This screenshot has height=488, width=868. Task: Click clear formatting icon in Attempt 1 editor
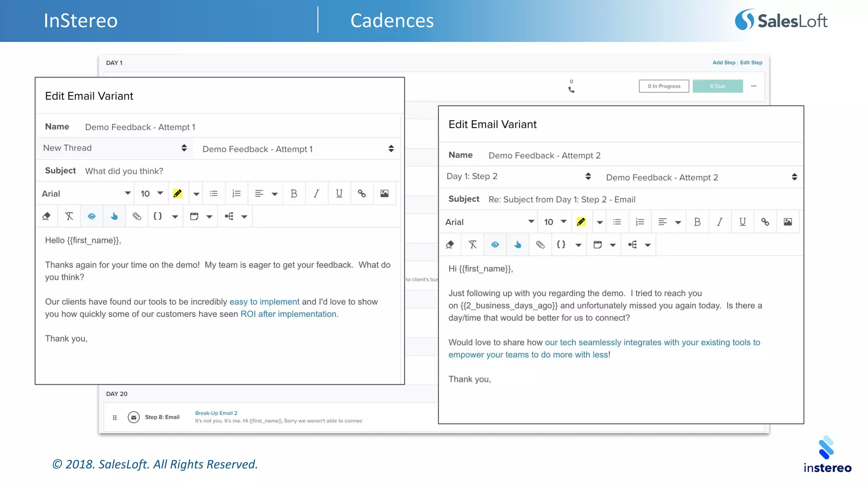coord(69,216)
